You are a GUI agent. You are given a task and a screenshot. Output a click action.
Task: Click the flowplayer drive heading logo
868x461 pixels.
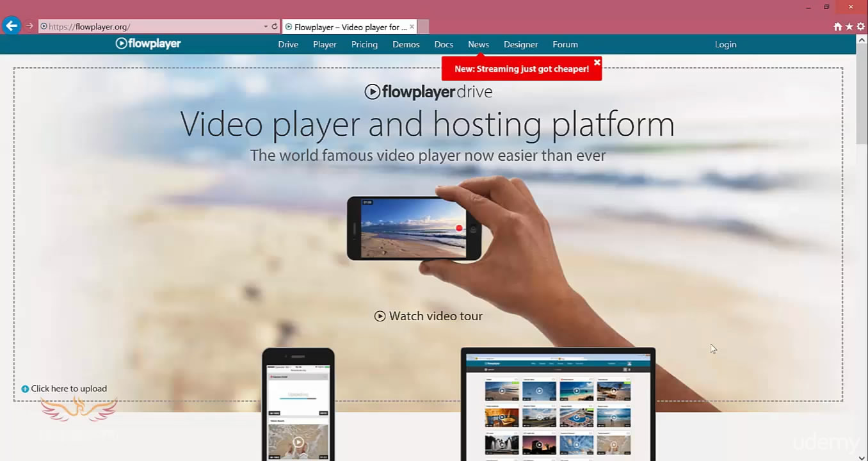[428, 92]
